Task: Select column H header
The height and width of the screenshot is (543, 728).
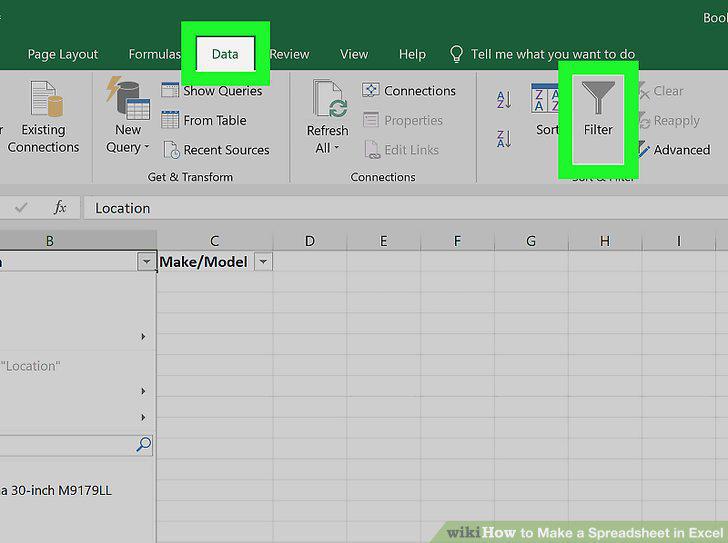Action: (x=605, y=241)
